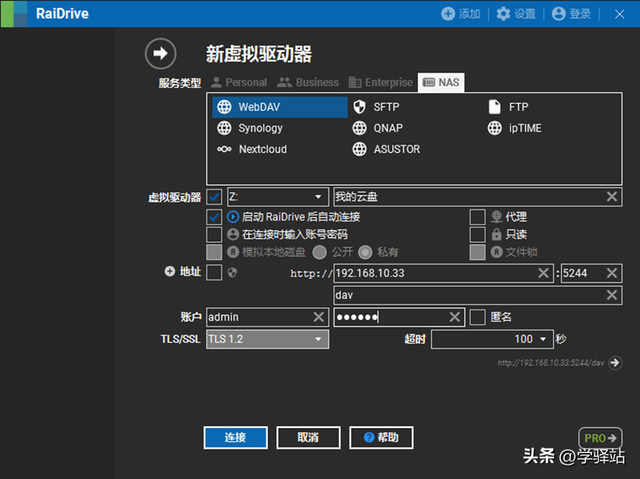Viewport: 640px width, 479px height.
Task: Select the FTP file icon
Action: pyautogui.click(x=494, y=107)
